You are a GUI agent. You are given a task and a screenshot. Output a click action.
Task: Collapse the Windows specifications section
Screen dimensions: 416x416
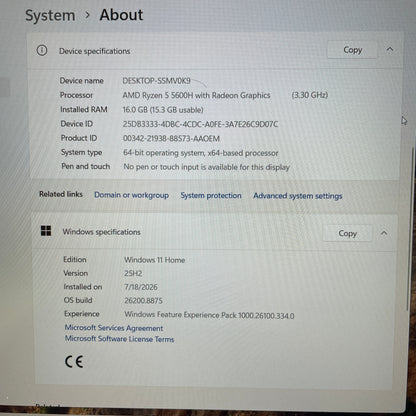(384, 233)
